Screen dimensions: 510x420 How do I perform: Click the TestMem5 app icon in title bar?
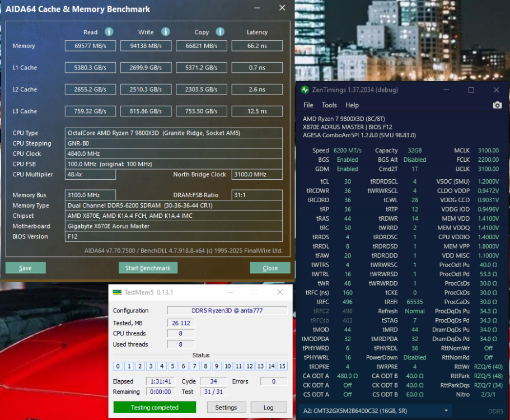(116, 292)
